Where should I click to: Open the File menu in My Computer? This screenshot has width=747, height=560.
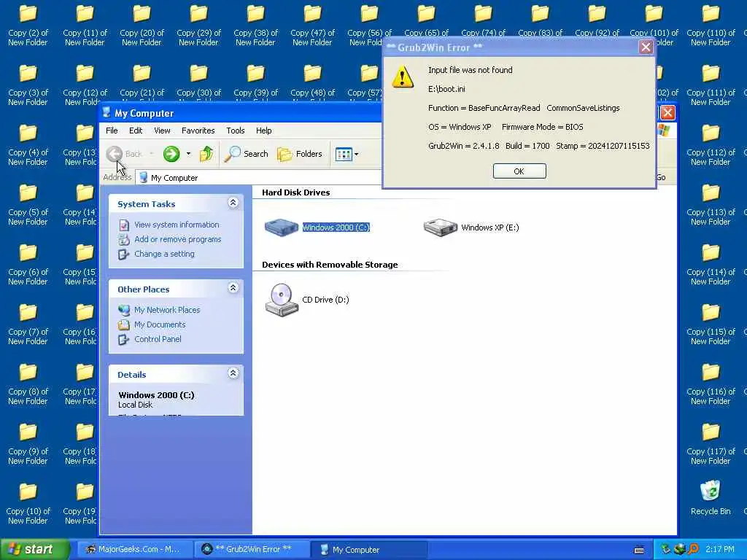(x=112, y=131)
